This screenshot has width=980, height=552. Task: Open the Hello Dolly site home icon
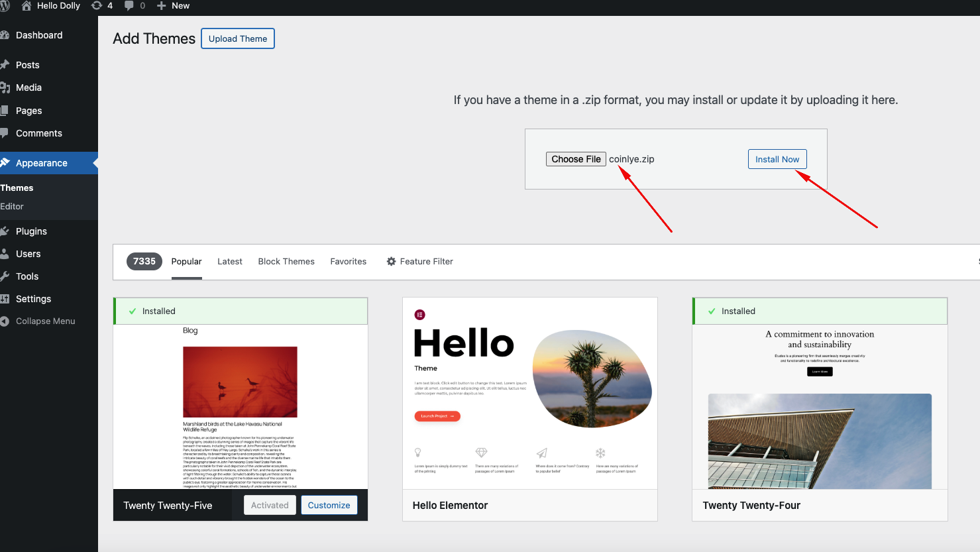click(x=27, y=5)
